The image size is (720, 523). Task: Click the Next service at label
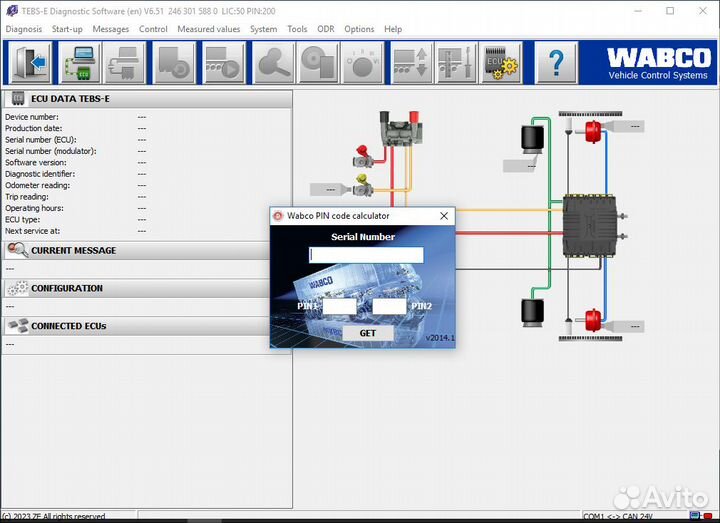pyautogui.click(x=33, y=231)
